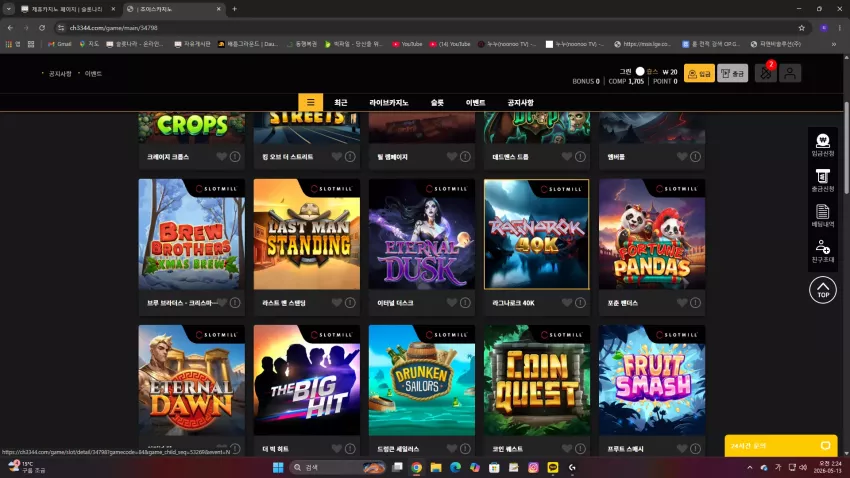Open the 공지사항 link at top left
This screenshot has width=850, height=478.
click(60, 74)
